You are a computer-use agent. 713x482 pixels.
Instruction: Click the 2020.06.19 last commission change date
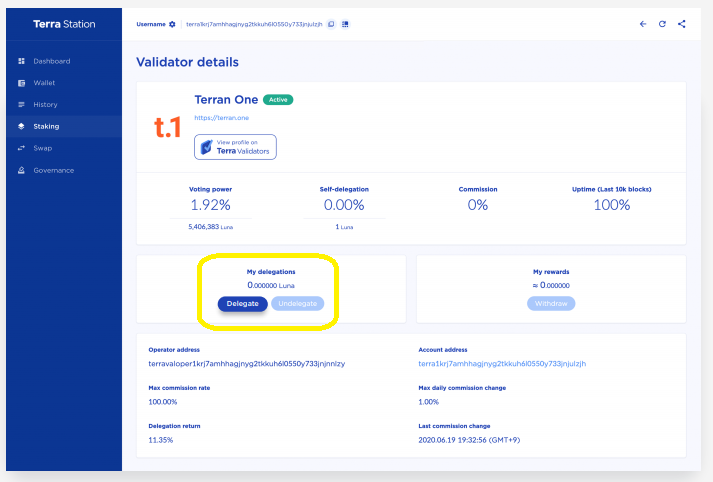[469, 440]
